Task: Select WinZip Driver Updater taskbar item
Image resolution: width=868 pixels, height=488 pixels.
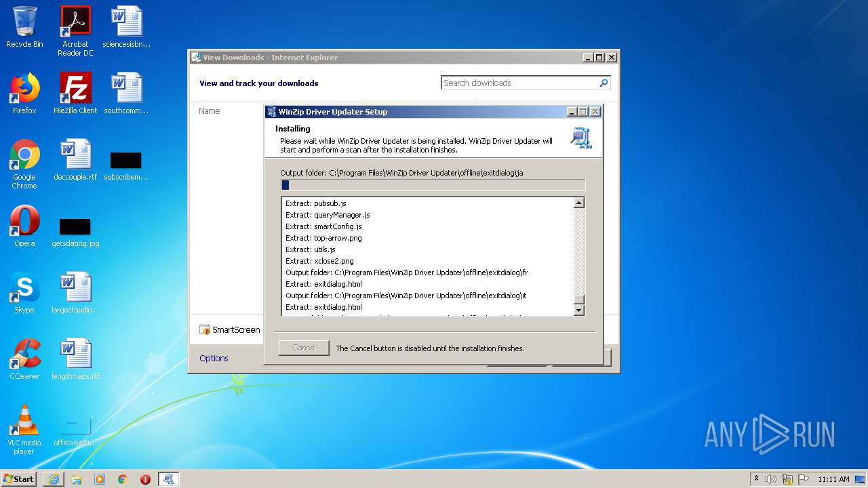Action: coord(168,479)
